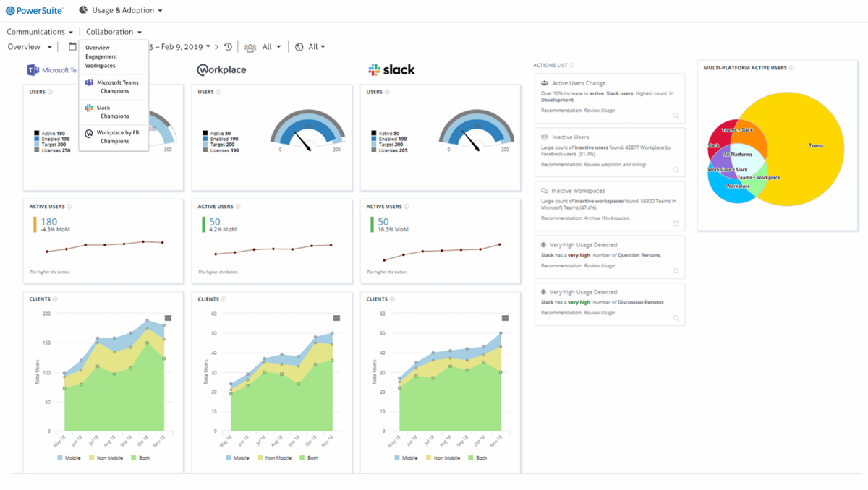Expand the Communications dropdown

(x=41, y=32)
